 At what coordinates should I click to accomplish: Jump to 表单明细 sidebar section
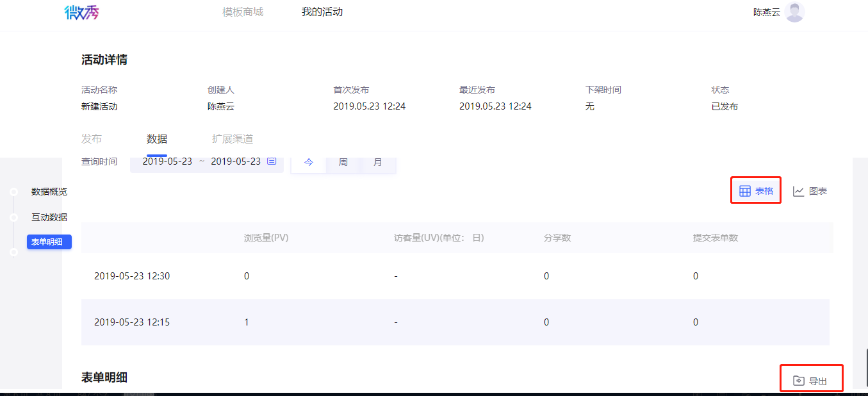pyautogui.click(x=49, y=242)
